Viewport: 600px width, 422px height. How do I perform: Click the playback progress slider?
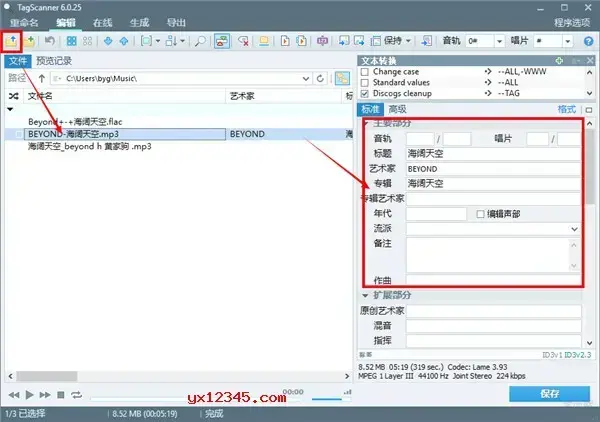pyautogui.click(x=197, y=398)
